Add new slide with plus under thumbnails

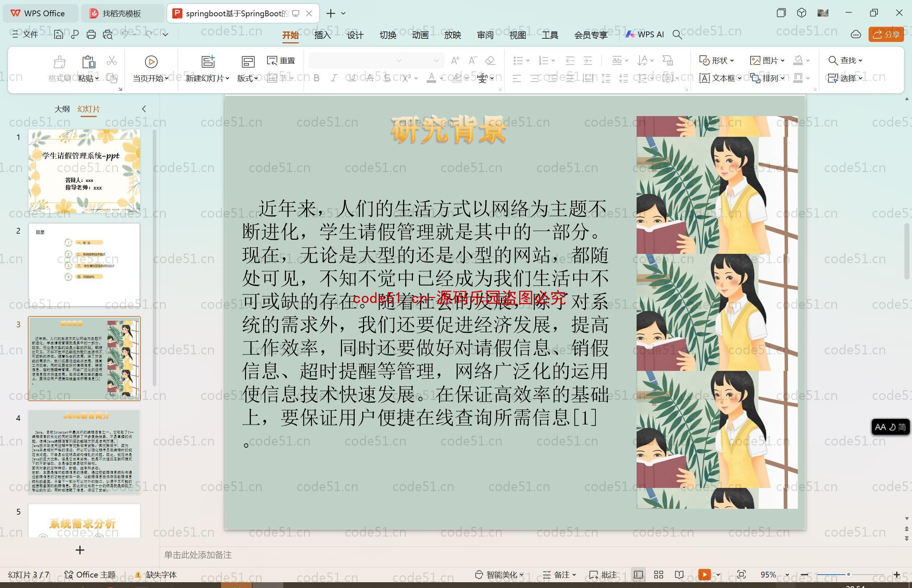[x=80, y=550]
